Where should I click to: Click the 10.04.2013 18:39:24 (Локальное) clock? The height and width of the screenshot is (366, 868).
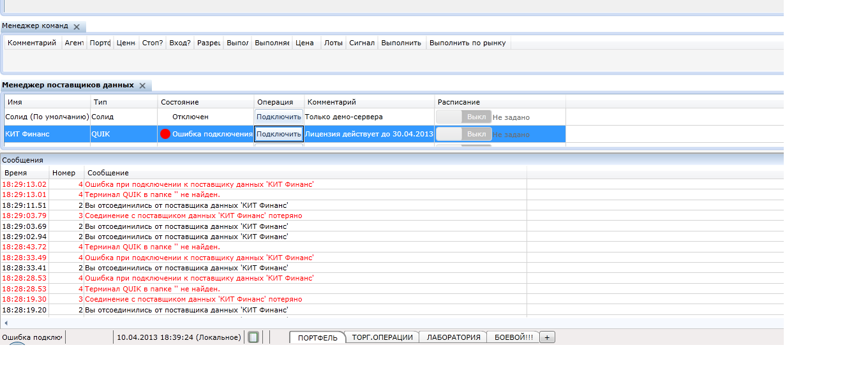(179, 337)
